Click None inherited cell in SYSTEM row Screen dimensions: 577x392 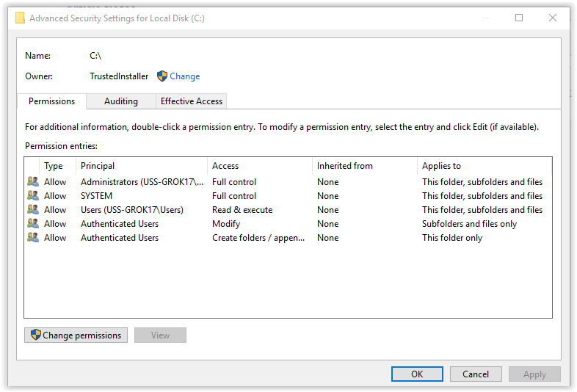click(x=327, y=196)
